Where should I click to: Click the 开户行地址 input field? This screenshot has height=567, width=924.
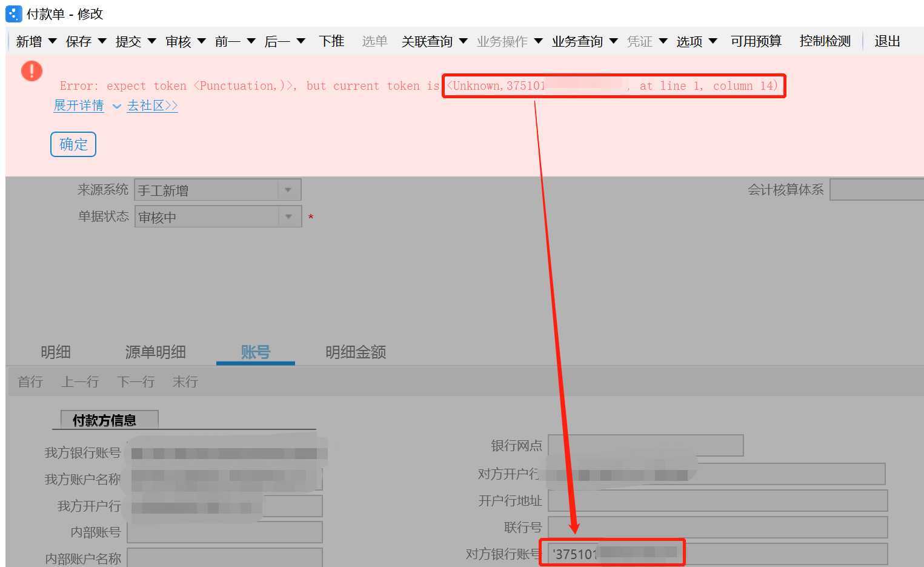click(718, 500)
